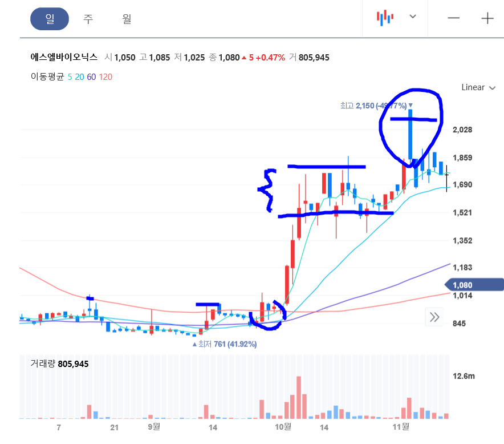
Task: Click the tallest volume bar in October
Action: point(299,397)
